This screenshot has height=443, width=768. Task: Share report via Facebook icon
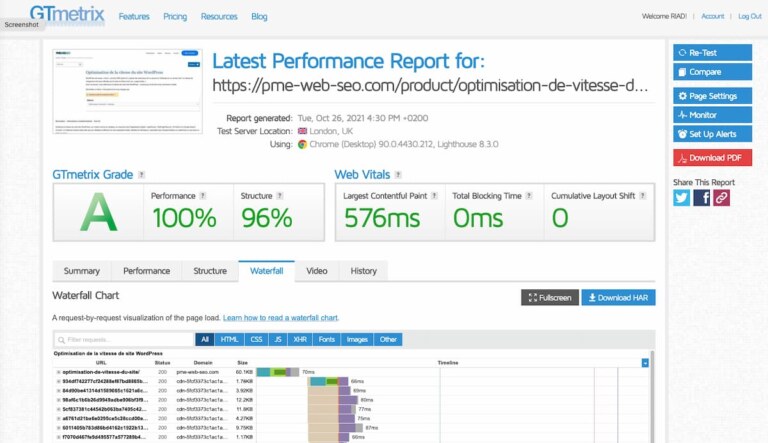[x=701, y=197]
